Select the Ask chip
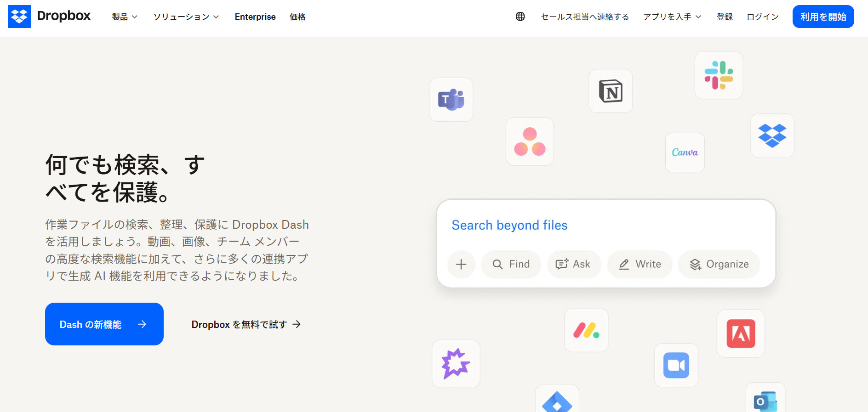 point(574,264)
